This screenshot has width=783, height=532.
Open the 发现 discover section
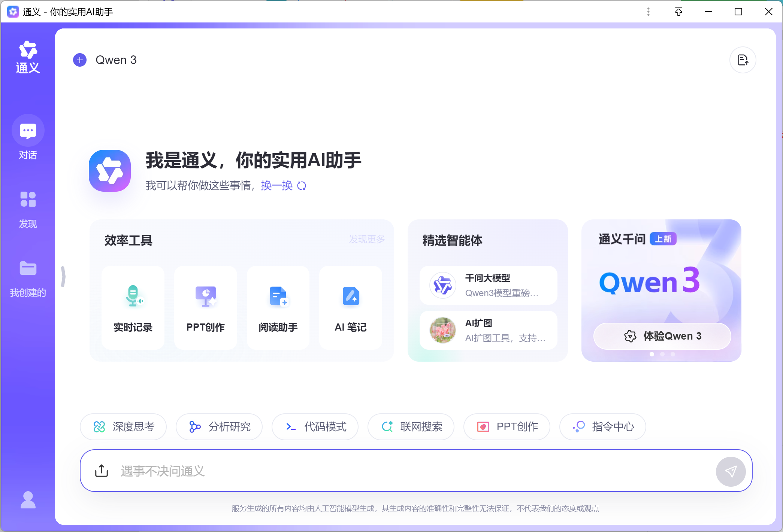28,209
